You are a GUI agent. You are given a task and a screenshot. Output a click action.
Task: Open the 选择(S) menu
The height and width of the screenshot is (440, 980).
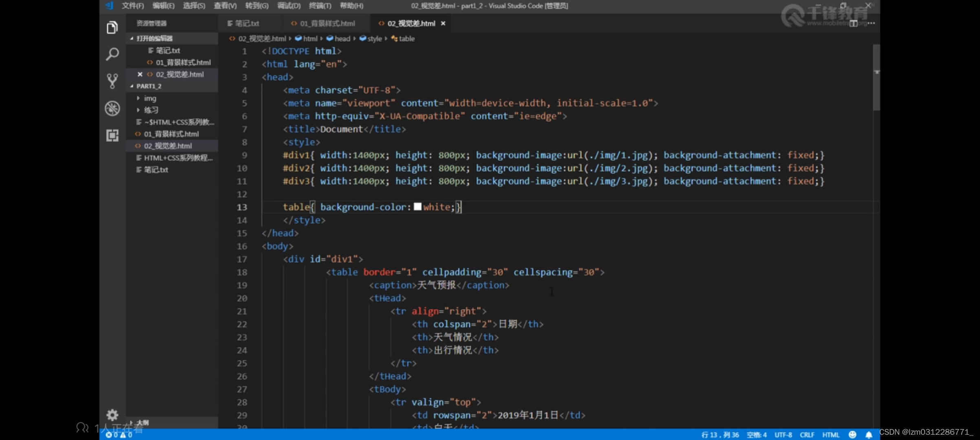(194, 6)
